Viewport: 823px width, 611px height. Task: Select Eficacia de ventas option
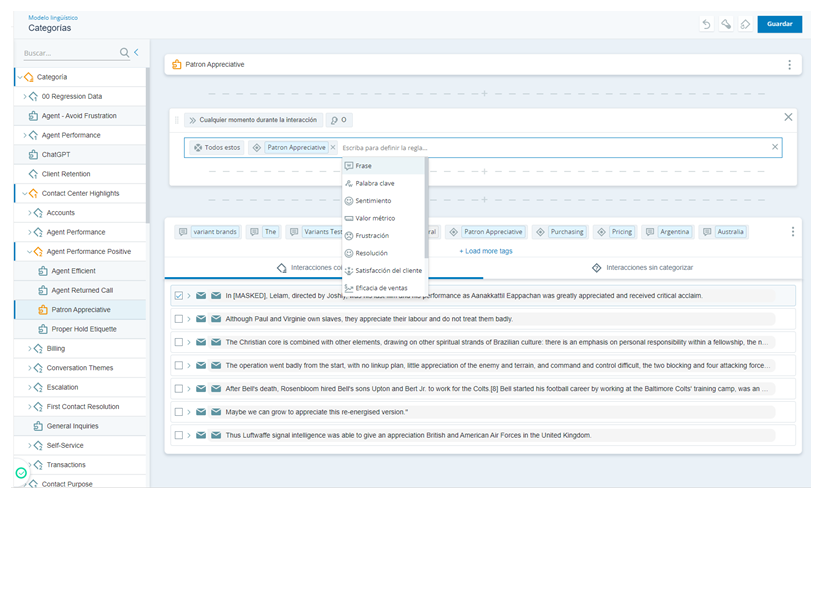[383, 288]
